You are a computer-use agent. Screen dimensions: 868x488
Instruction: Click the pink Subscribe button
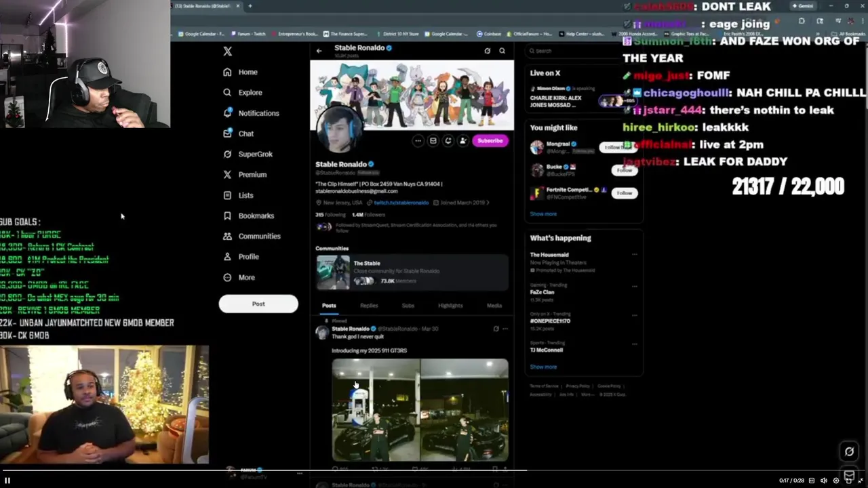[x=490, y=140]
